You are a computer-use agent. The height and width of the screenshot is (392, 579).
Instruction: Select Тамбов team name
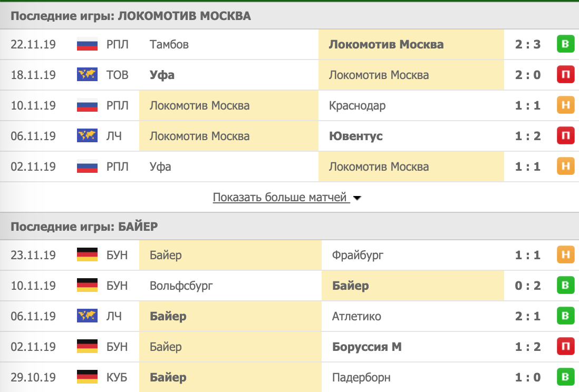169,44
